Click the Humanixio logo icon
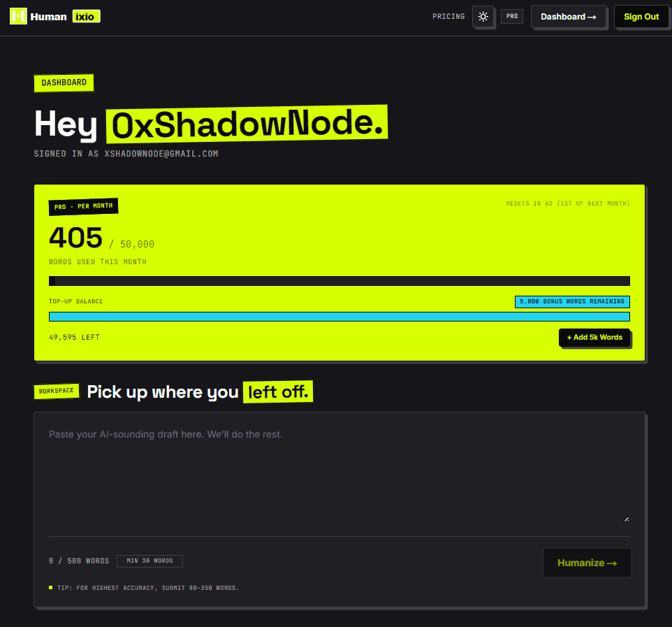Viewport: 672px width, 627px height. tap(18, 16)
